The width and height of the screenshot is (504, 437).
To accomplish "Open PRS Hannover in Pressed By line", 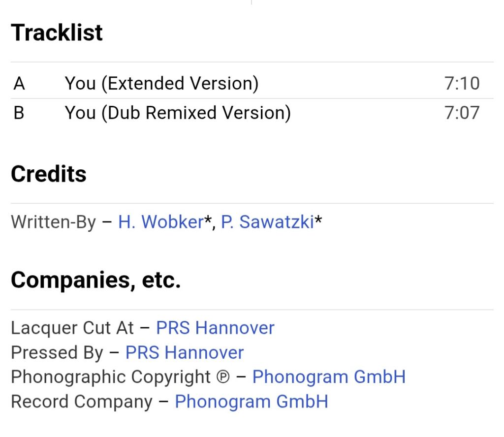I will coord(185,352).
